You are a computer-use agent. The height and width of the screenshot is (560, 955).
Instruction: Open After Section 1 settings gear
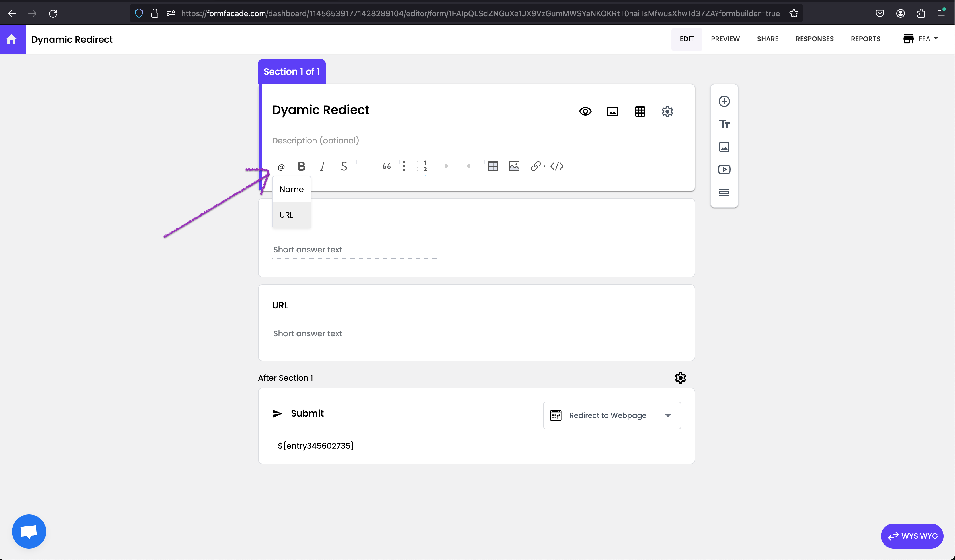tap(680, 378)
